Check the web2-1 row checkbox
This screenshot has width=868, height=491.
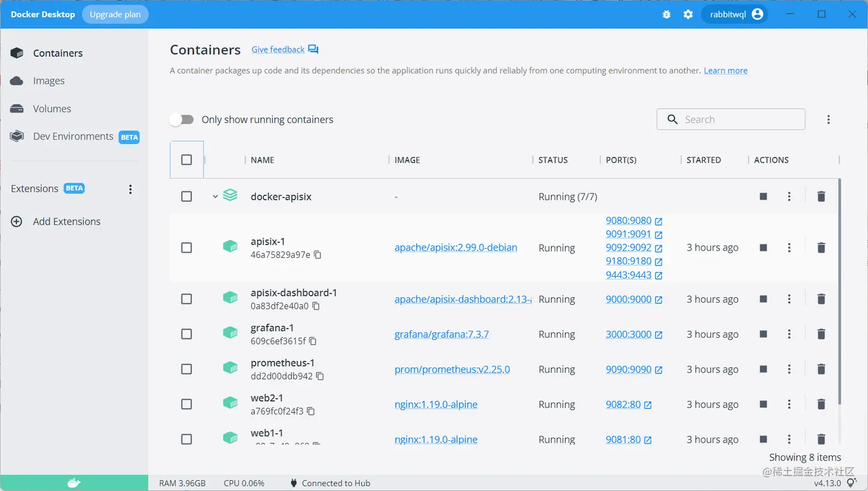pos(187,404)
